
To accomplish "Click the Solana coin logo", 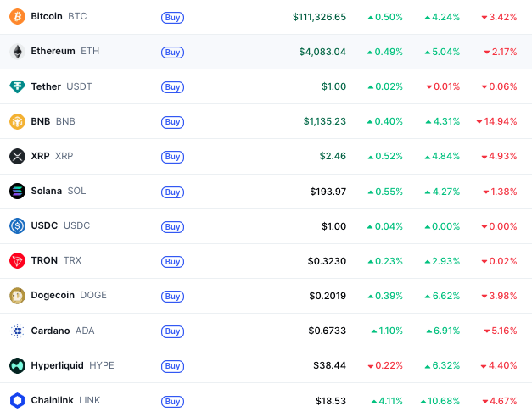I will click(17, 192).
